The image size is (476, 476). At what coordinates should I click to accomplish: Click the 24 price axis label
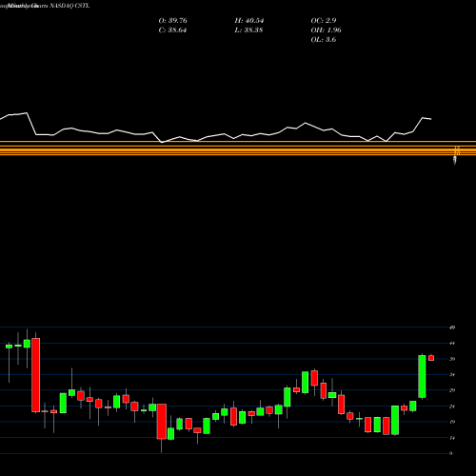click(x=452, y=407)
